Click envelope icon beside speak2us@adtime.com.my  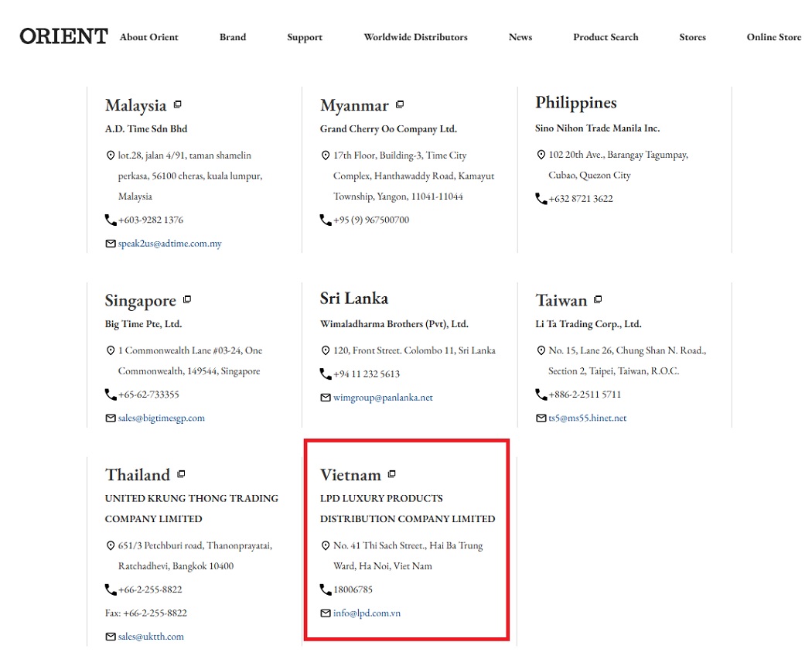point(111,244)
